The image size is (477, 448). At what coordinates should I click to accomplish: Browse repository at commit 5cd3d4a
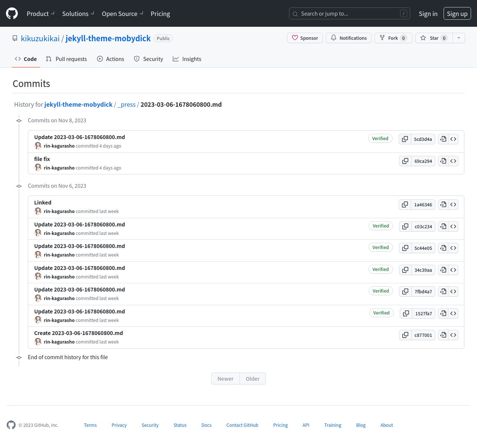click(453, 139)
